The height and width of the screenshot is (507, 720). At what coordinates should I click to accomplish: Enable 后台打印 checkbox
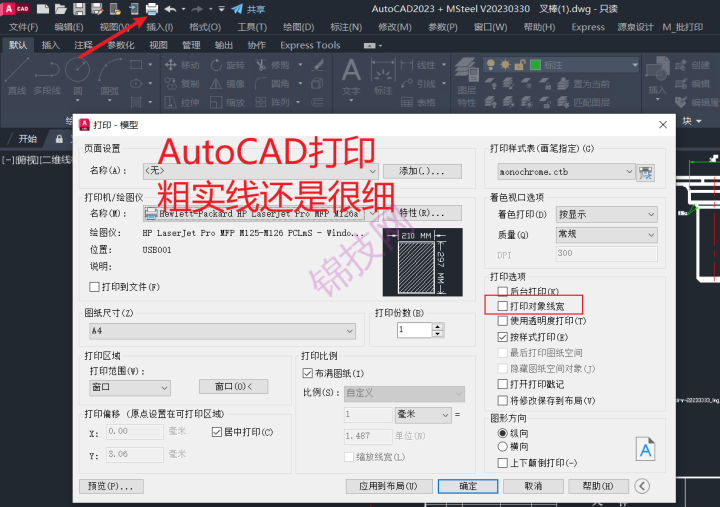[503, 291]
